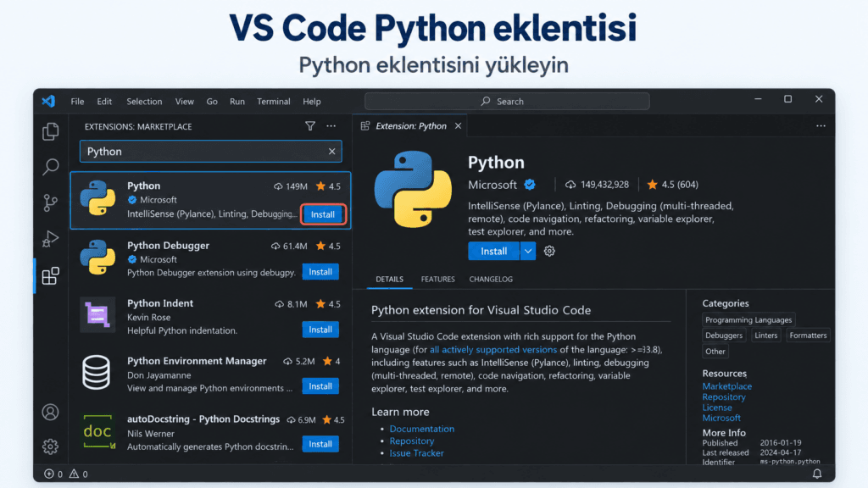Click Microsoft verified badge in details header
This screenshot has height=488, width=868.
530,184
